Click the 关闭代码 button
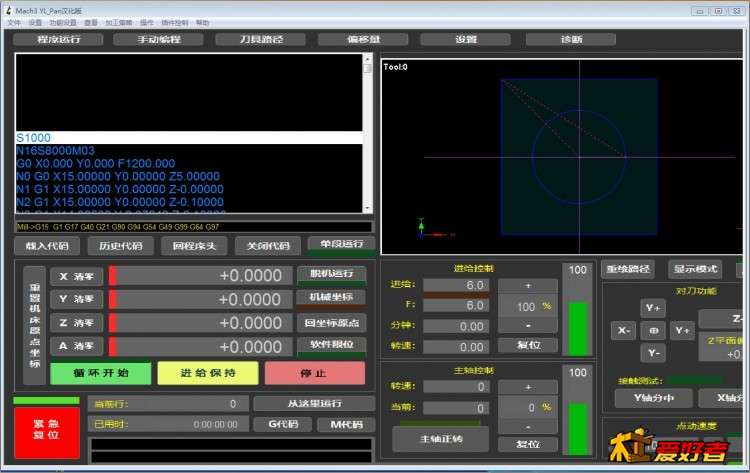750x473 pixels. point(268,246)
